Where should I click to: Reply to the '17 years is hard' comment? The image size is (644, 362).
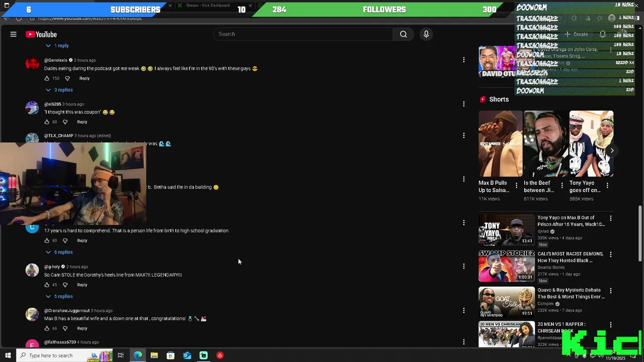tap(82, 241)
